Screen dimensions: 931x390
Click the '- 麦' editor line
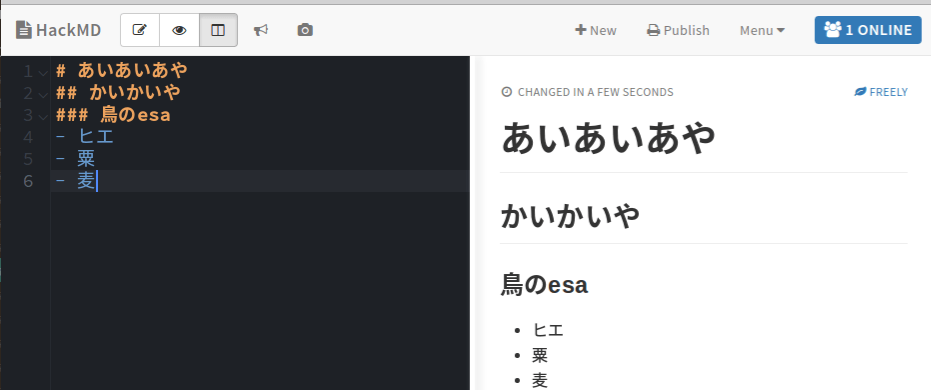(75, 180)
